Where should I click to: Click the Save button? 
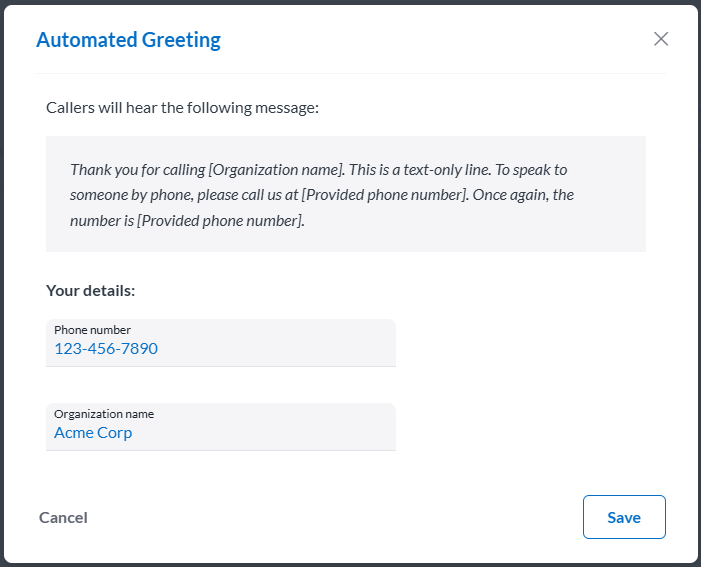point(624,517)
